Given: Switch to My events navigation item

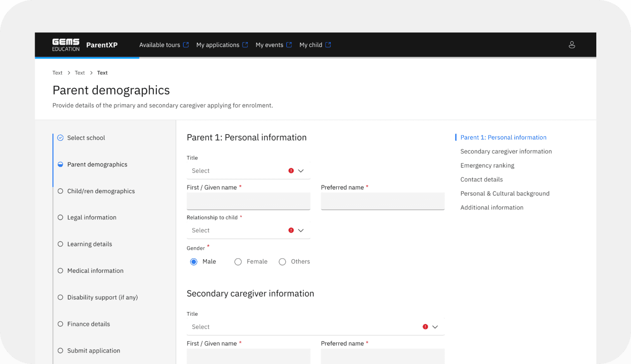Looking at the screenshot, I should pos(270,45).
